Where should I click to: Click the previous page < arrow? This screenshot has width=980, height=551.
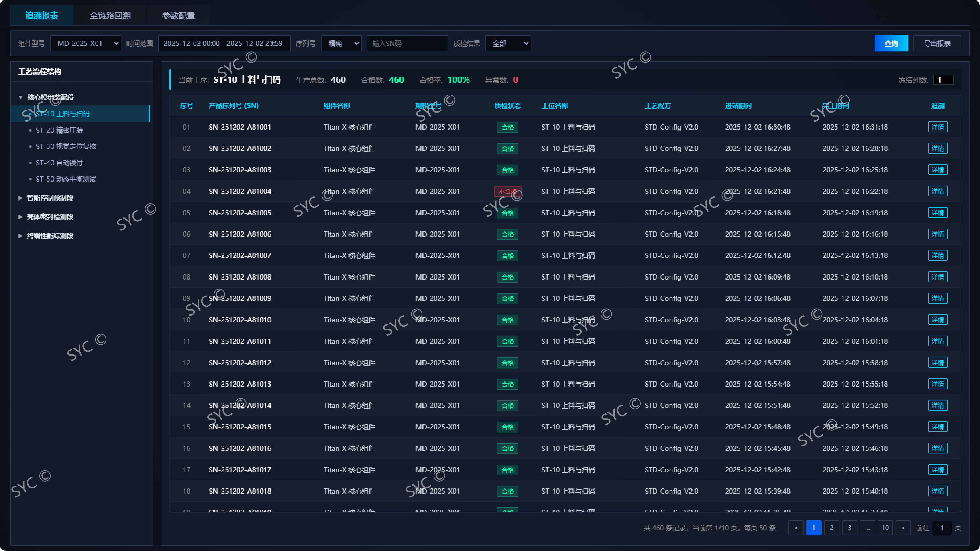tap(796, 528)
